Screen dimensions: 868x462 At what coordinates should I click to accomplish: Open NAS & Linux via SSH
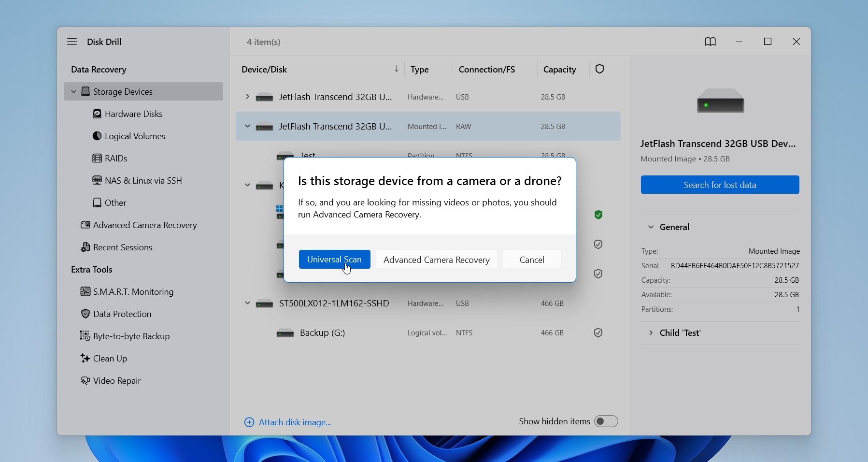click(x=137, y=181)
